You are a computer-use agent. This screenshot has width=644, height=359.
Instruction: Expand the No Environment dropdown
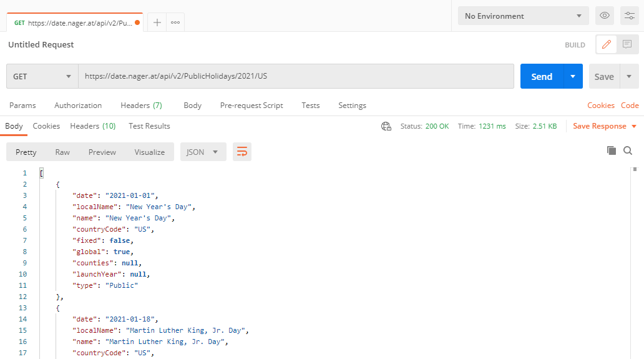tap(523, 16)
